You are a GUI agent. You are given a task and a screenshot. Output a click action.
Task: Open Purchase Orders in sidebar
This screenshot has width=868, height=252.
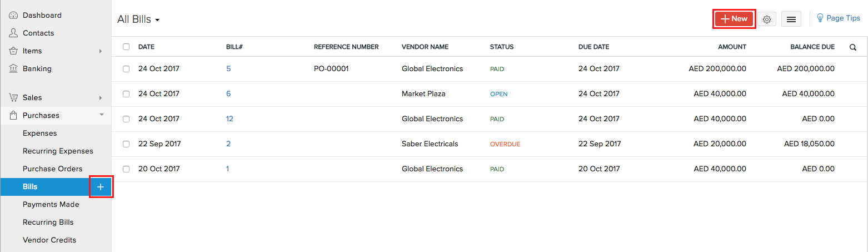(52, 169)
